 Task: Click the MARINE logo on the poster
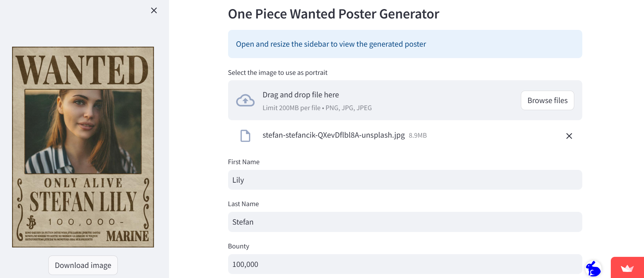coord(127,236)
